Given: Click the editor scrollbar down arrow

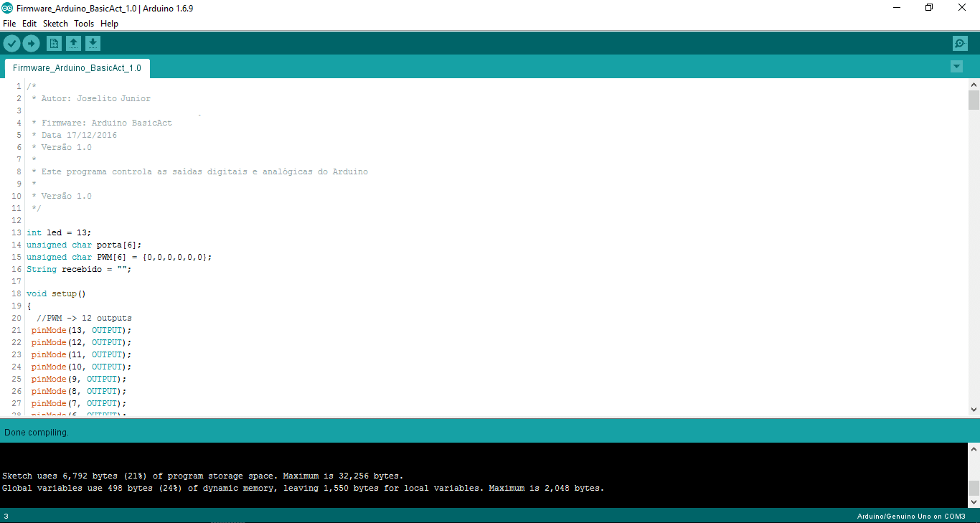Looking at the screenshot, I should [x=974, y=410].
